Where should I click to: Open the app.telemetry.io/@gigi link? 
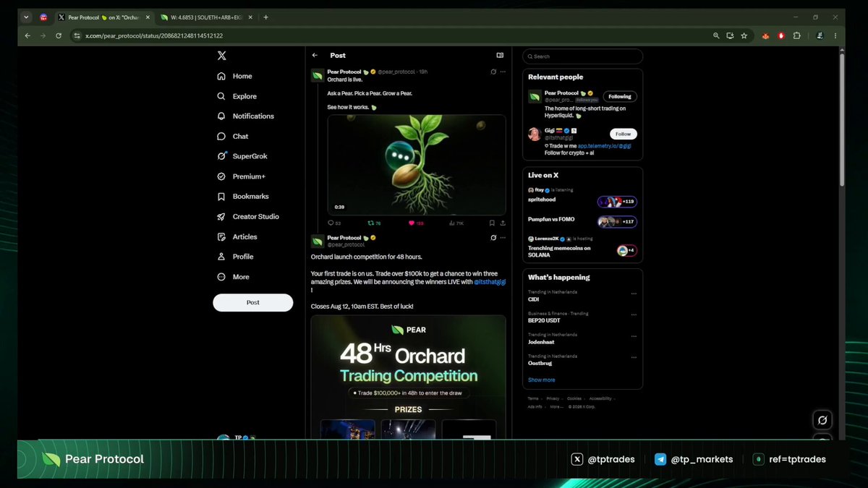[604, 145]
